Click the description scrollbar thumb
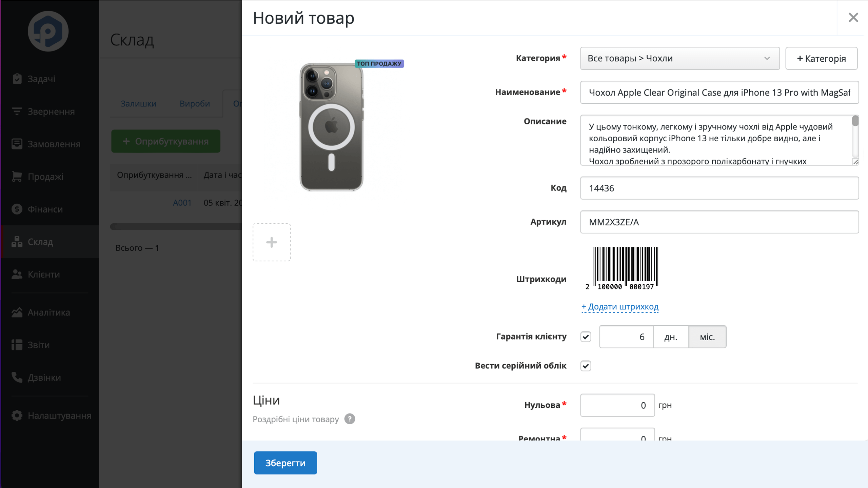The width and height of the screenshot is (868, 488). [x=855, y=121]
